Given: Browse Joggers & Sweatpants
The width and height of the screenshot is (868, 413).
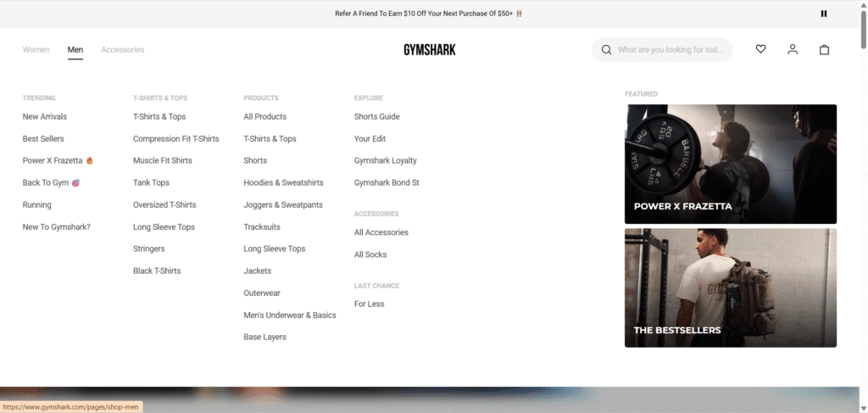Looking at the screenshot, I should (x=283, y=205).
